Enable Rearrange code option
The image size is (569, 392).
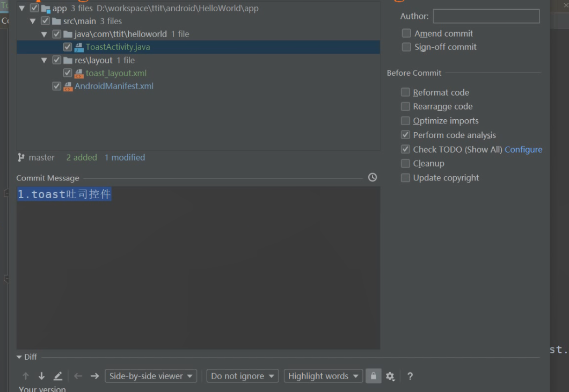(x=405, y=106)
